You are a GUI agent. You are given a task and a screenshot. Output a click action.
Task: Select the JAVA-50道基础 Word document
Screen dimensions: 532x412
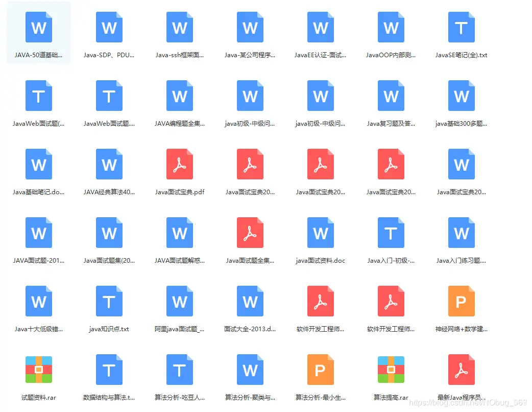[39, 27]
